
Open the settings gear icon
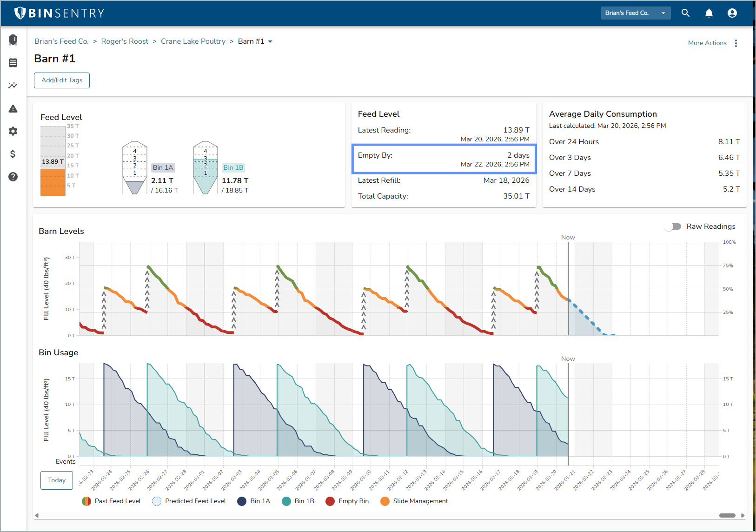point(13,131)
